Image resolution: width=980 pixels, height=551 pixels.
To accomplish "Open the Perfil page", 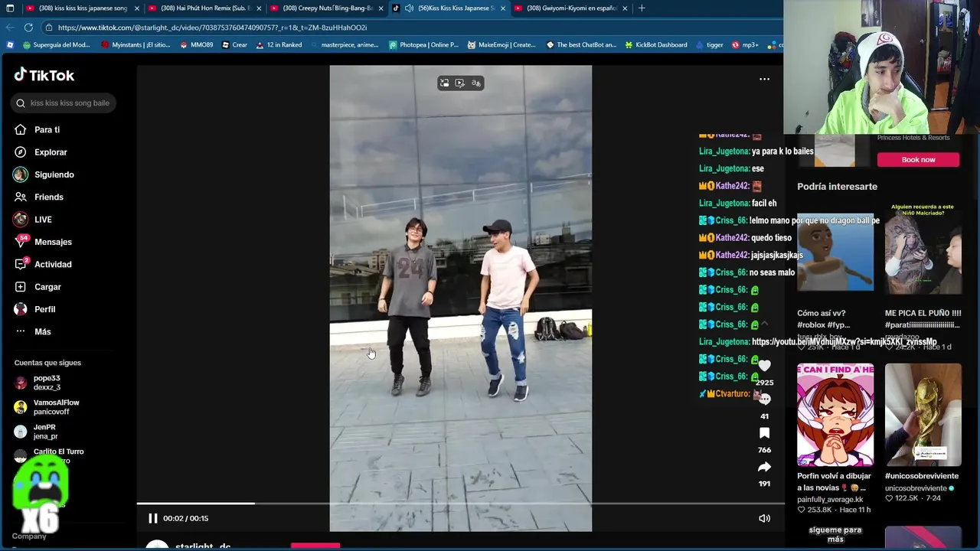I will point(44,309).
